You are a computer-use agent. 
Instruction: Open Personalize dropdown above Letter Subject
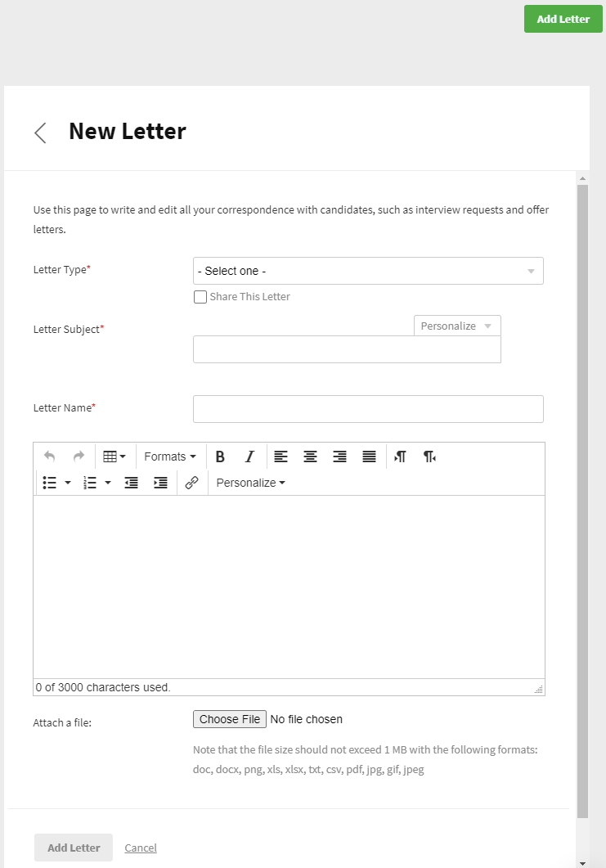click(457, 326)
